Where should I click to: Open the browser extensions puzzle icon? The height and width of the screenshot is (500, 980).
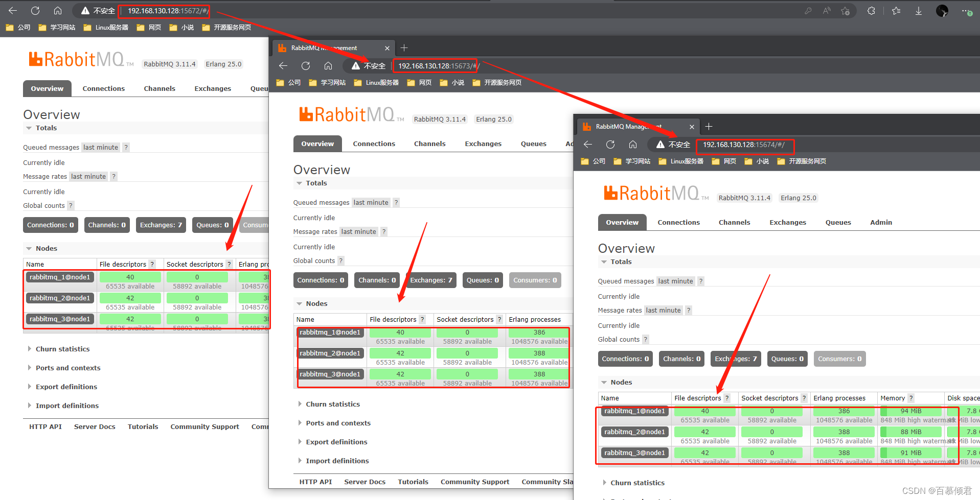871,11
